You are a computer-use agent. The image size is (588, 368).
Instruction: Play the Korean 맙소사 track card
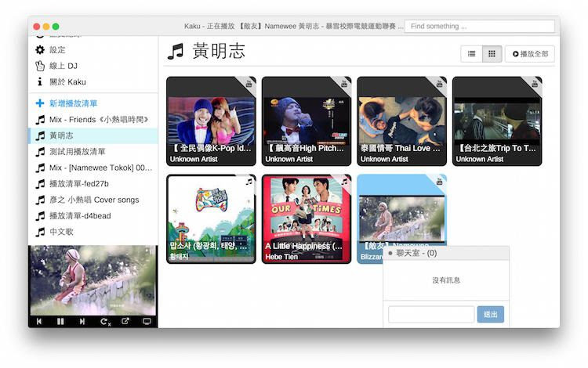click(211, 219)
